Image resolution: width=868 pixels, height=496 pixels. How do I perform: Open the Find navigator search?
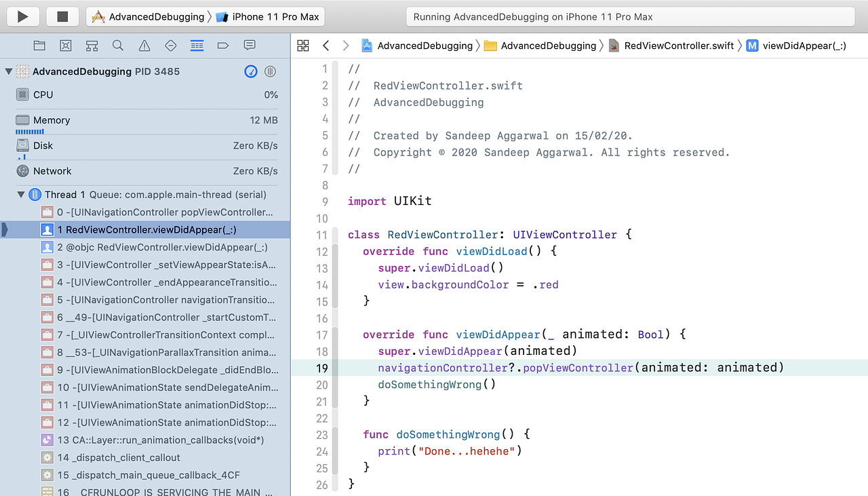point(117,45)
